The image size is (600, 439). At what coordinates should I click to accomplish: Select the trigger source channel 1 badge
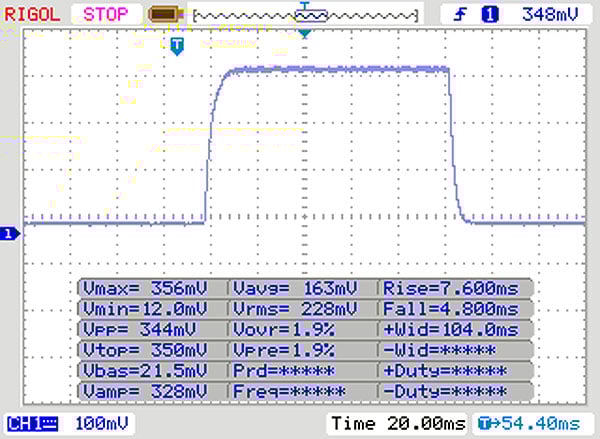[x=490, y=15]
